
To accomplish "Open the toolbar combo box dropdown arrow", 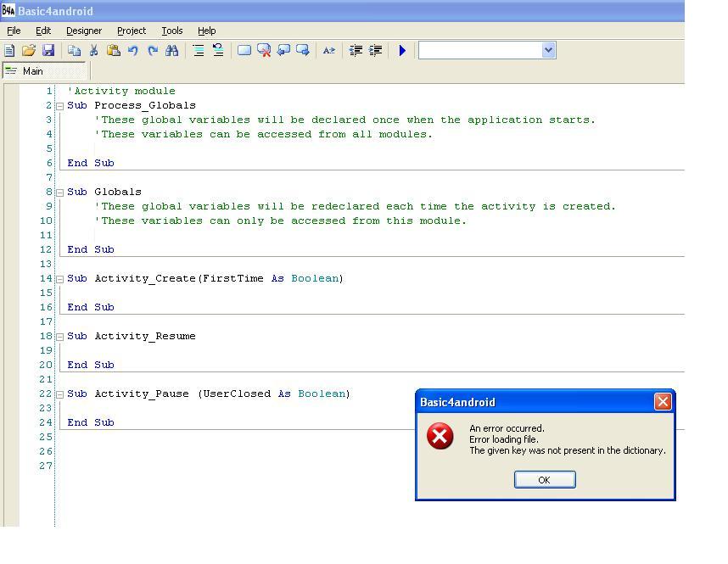I will (548, 50).
